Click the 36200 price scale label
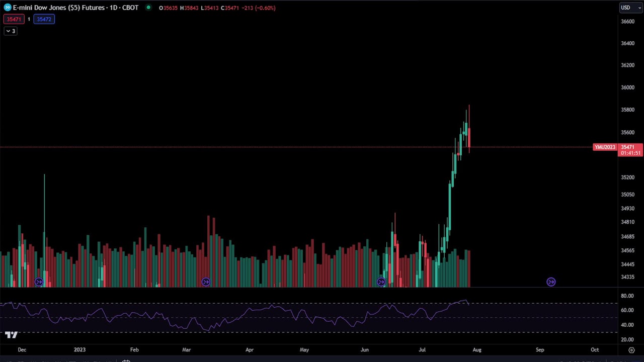The height and width of the screenshot is (362, 644). 627,65
